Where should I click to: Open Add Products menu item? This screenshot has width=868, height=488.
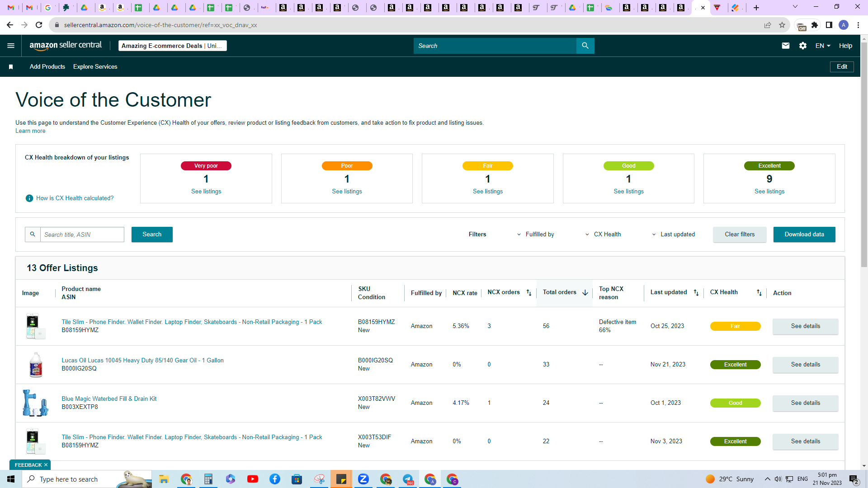(47, 67)
